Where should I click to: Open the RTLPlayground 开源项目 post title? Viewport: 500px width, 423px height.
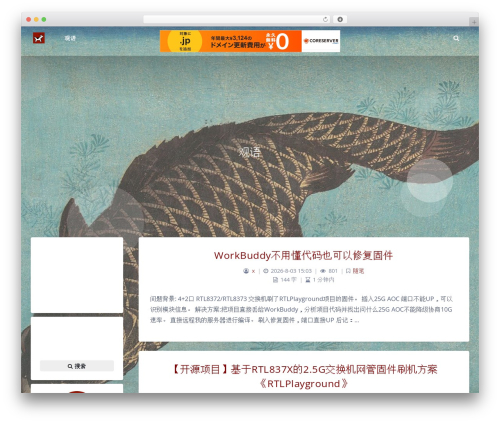303,376
